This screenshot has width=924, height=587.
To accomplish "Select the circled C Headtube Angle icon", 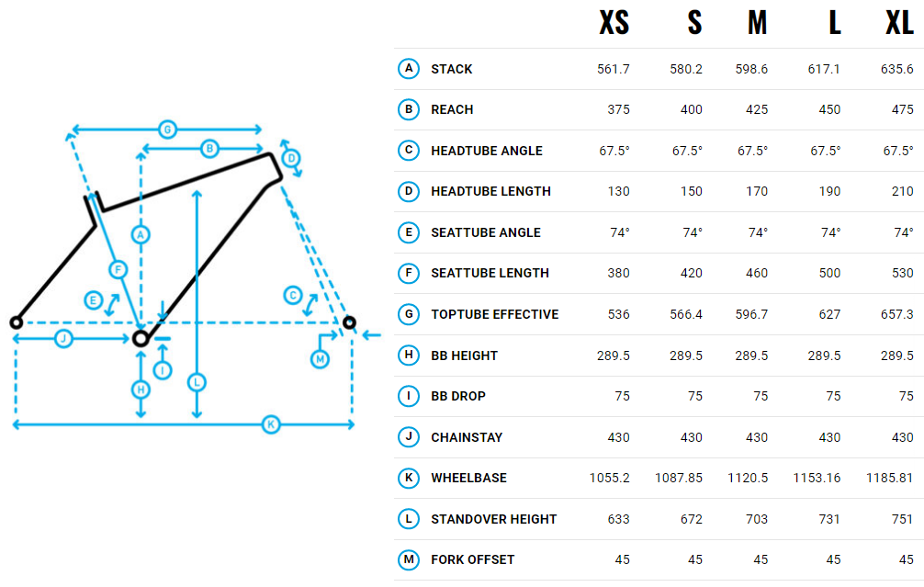I will click(x=409, y=151).
